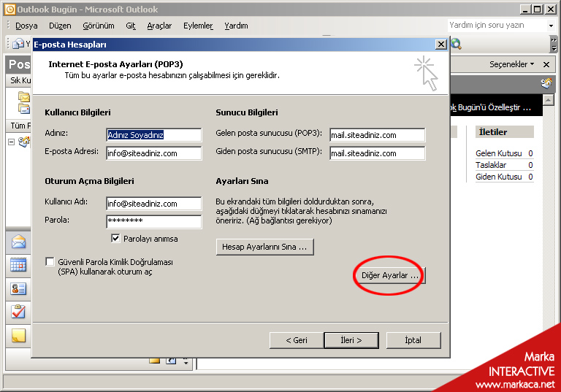The width and height of the screenshot is (561, 392).
Task: Click scrollbar up arrow in Outlook Today
Action: 549,100
